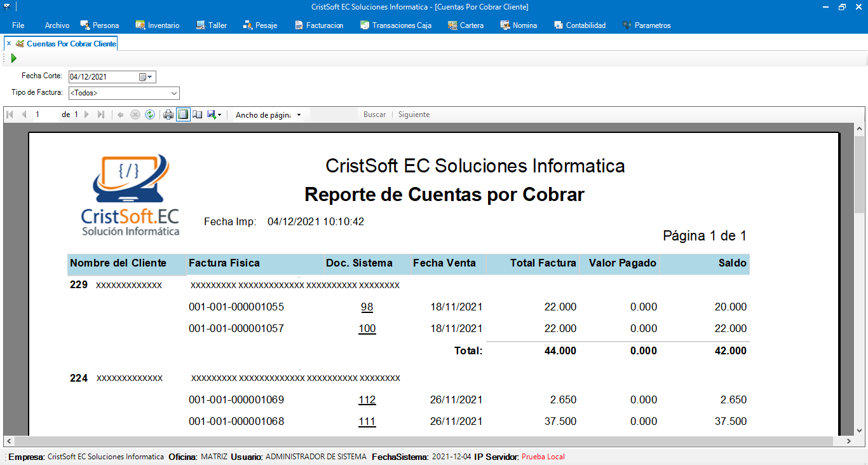This screenshot has height=465, width=868.
Task: Open the application system menu icon
Action: 7,7
